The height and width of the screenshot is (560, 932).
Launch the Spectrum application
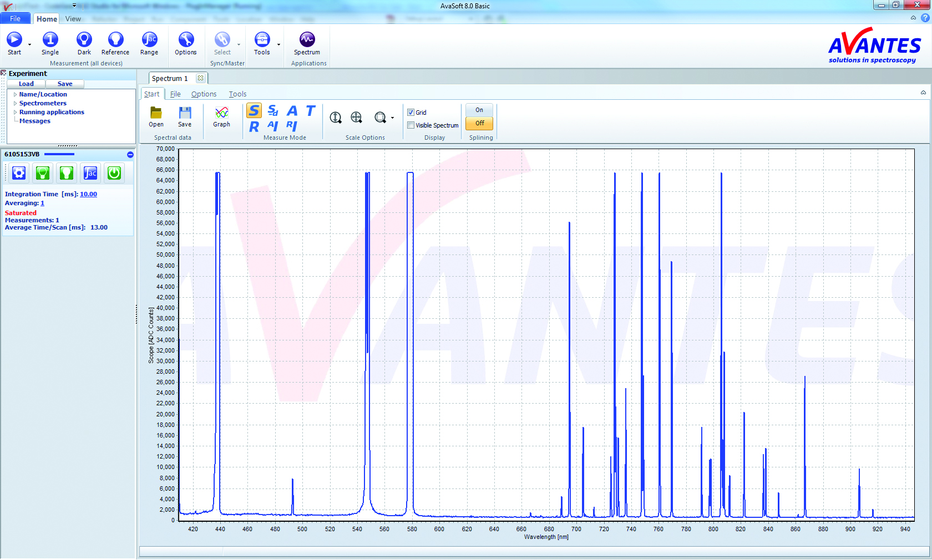[x=307, y=39]
